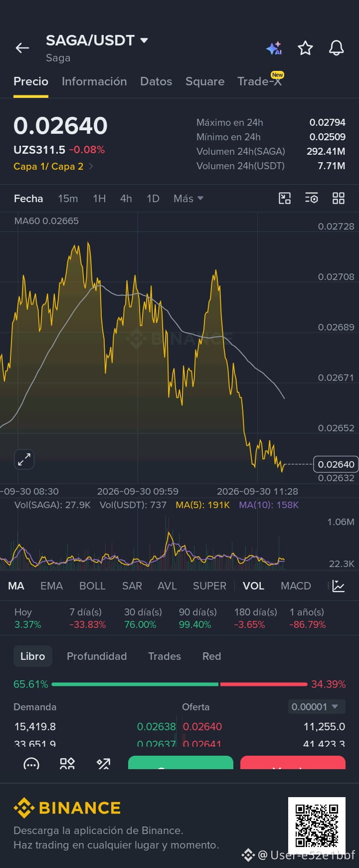Tap the ask quantity 11,255.0
The height and width of the screenshot is (868, 359).
click(324, 727)
